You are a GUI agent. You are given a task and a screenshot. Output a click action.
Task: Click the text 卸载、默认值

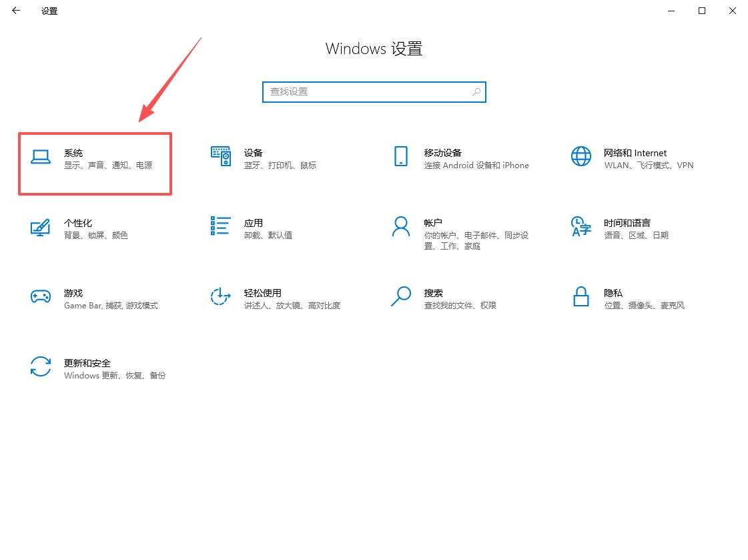coord(268,236)
